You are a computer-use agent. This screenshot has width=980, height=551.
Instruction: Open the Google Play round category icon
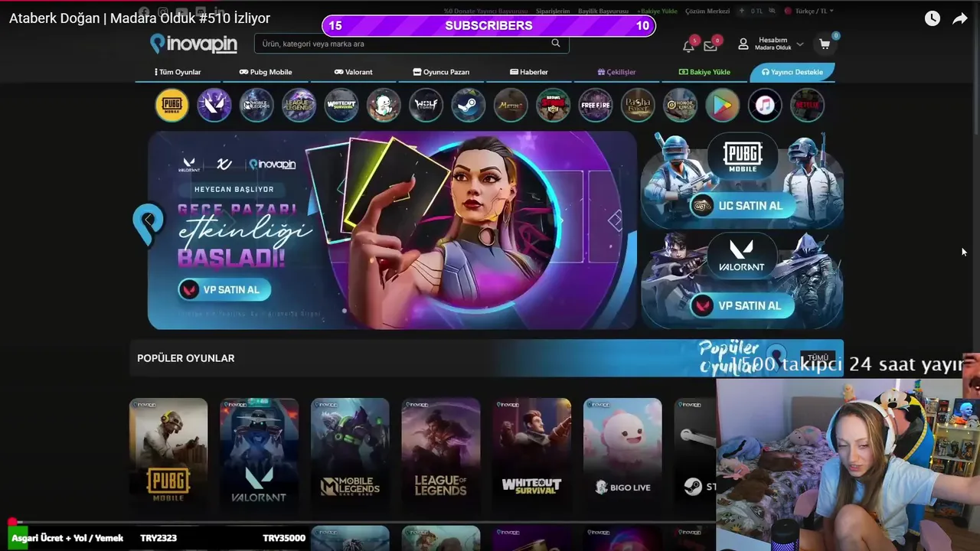(722, 106)
